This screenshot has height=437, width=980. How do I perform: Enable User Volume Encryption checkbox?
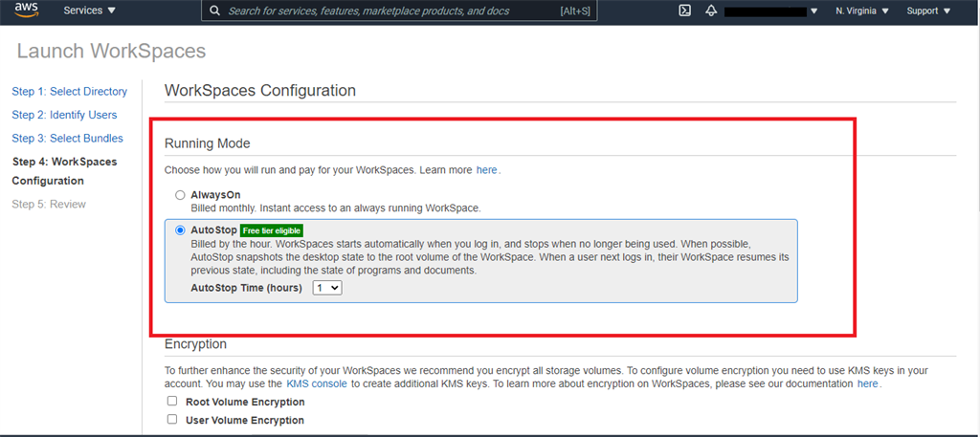172,420
